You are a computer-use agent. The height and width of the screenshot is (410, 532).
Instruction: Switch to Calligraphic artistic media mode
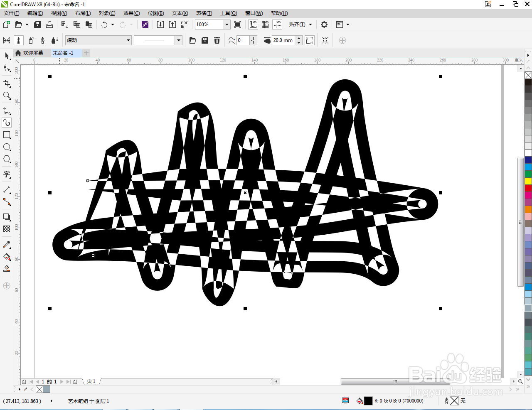43,40
